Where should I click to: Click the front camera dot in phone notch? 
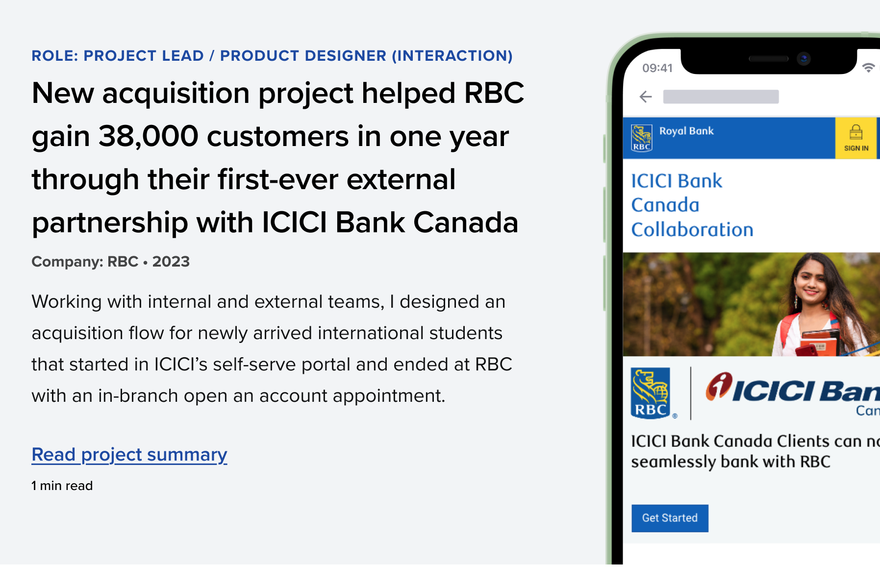tap(804, 59)
